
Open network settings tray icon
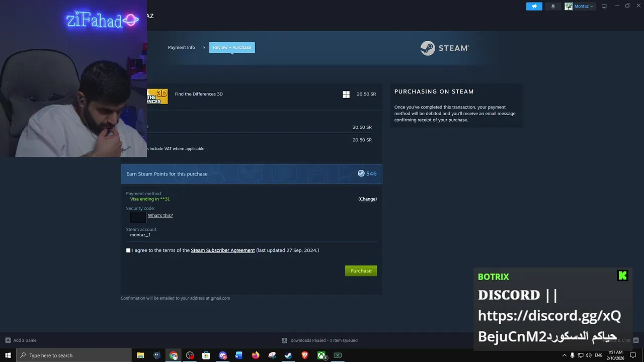click(581, 355)
